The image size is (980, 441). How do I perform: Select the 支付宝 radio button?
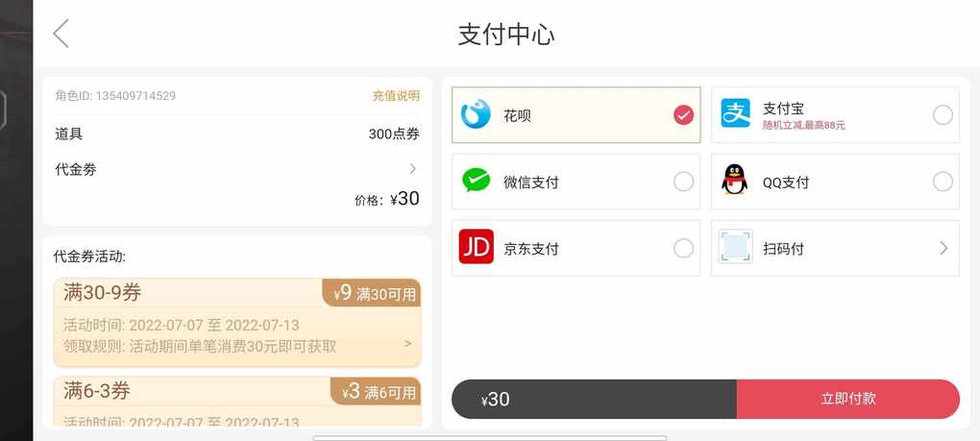click(x=943, y=115)
